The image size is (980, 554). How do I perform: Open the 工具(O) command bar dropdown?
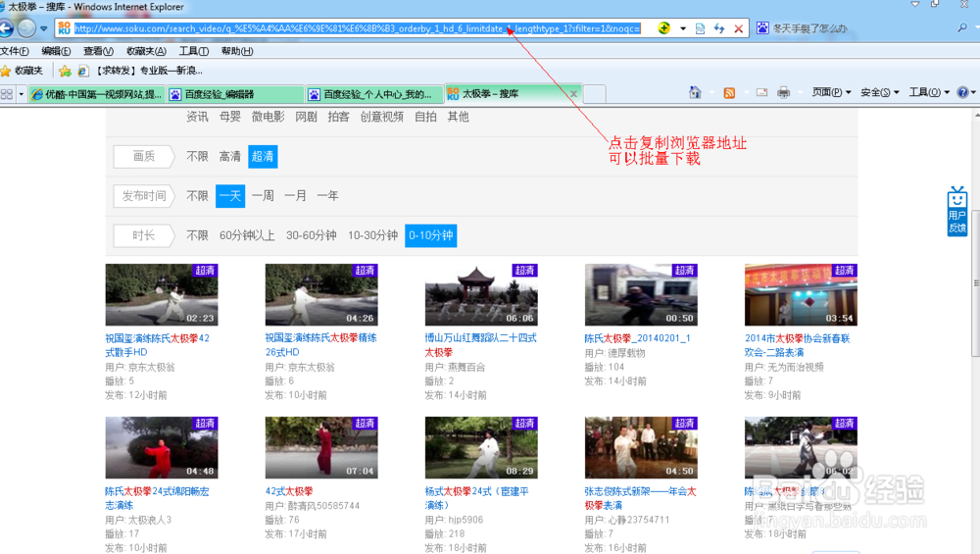pyautogui.click(x=929, y=92)
